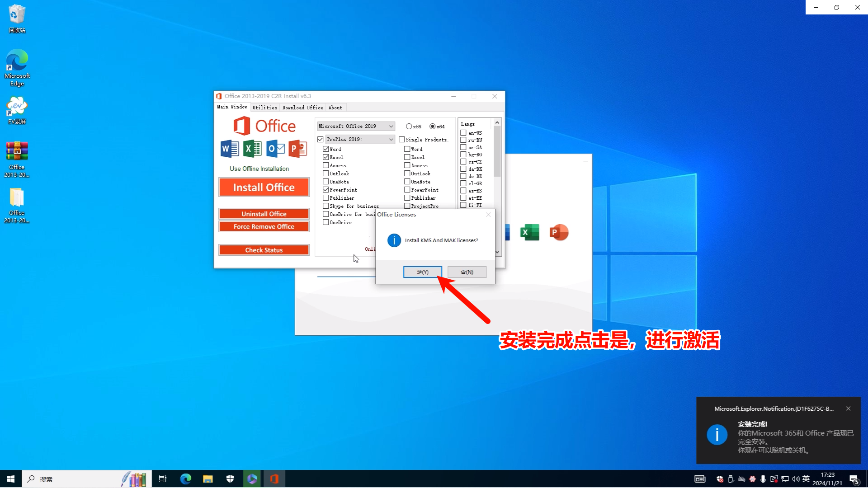Screen dimensions: 868x488
Task: Check Publisher under ProPlus 2019
Action: click(x=326, y=198)
